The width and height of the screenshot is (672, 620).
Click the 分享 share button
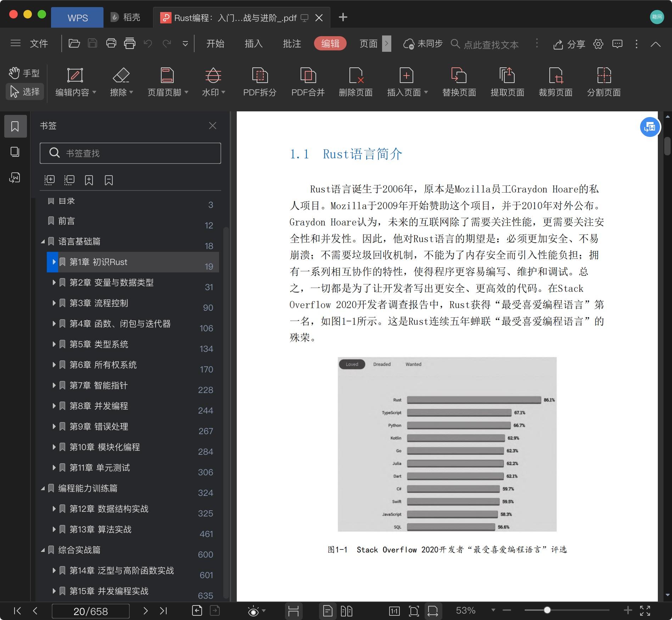pos(569,44)
